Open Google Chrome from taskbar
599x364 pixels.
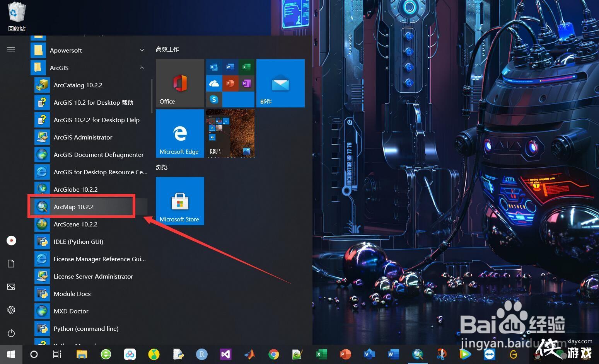click(274, 354)
